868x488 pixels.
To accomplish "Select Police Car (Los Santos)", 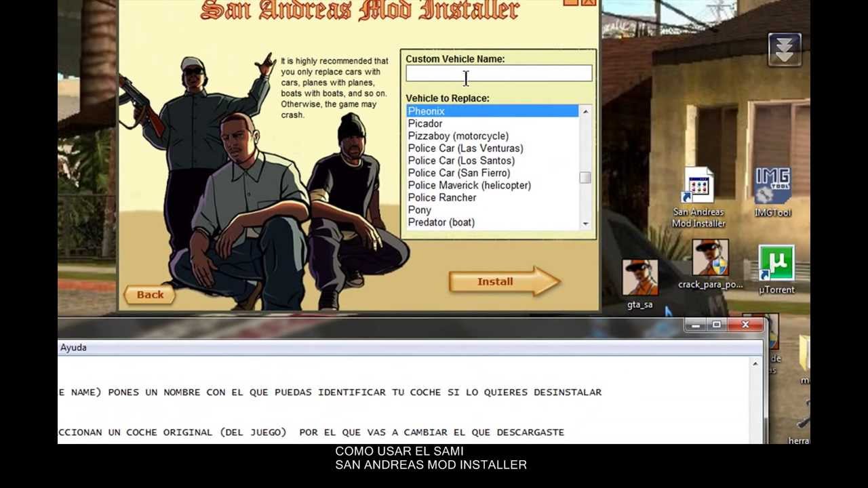I will (x=492, y=161).
